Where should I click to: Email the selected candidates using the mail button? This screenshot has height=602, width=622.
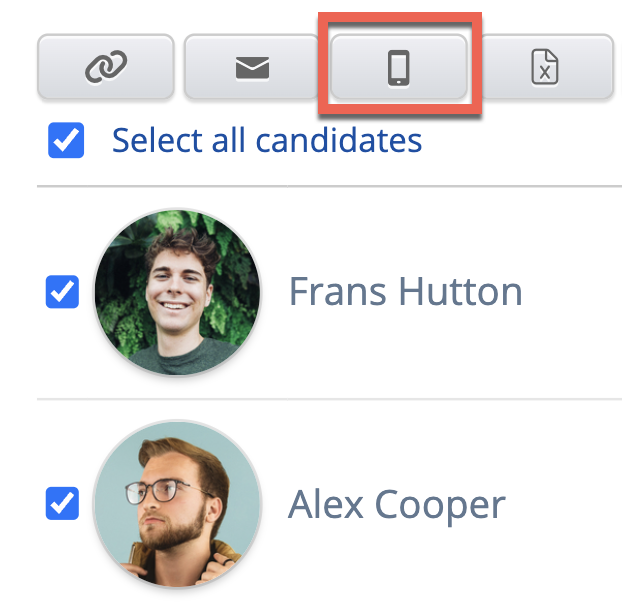click(x=252, y=67)
